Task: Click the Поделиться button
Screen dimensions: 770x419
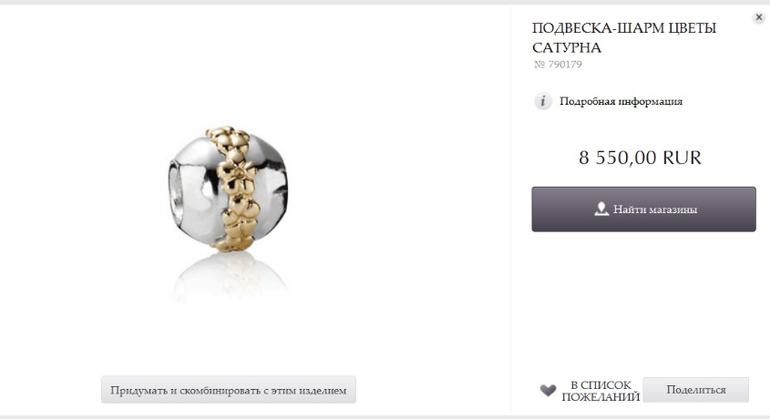Action: (696, 390)
